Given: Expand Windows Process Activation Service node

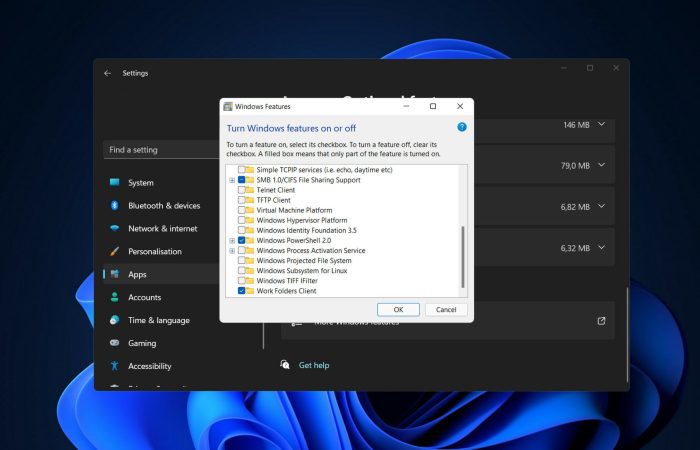Looking at the screenshot, I should 232,251.
